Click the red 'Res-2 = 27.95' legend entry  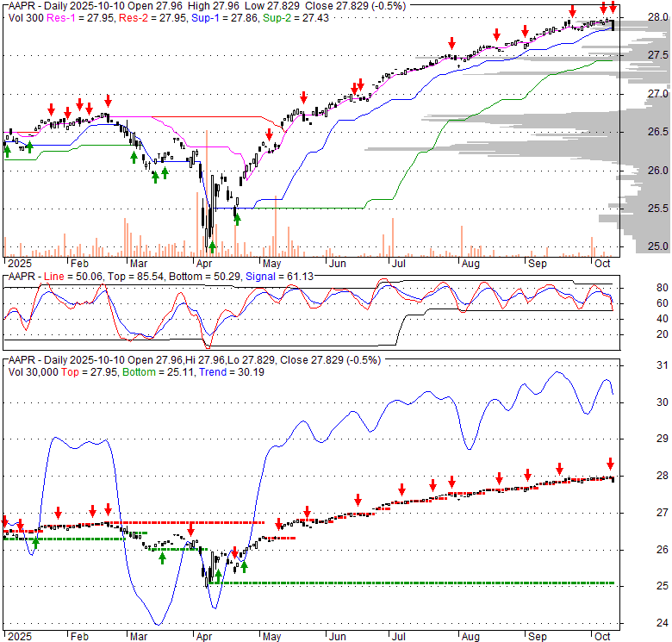[x=153, y=18]
